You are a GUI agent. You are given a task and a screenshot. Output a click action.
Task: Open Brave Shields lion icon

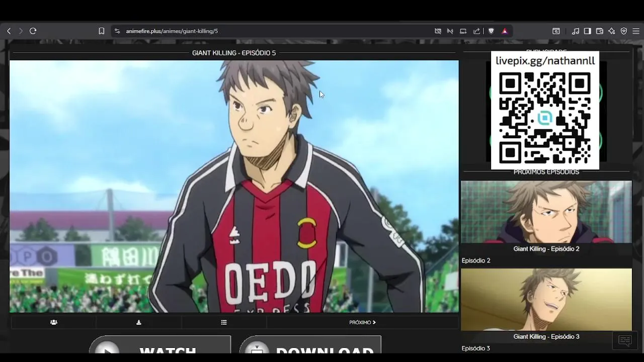[491, 31]
